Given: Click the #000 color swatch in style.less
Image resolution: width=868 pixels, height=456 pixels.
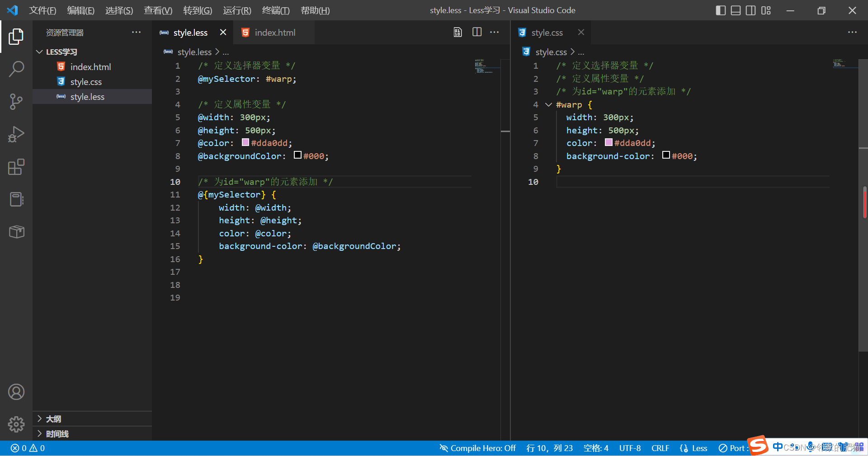Looking at the screenshot, I should (297, 155).
